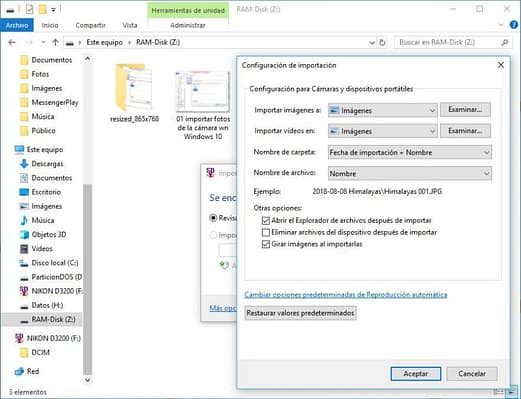Viewport: 521px width, 399px height.
Task: Click Este equipo in the address bar
Action: click(104, 42)
